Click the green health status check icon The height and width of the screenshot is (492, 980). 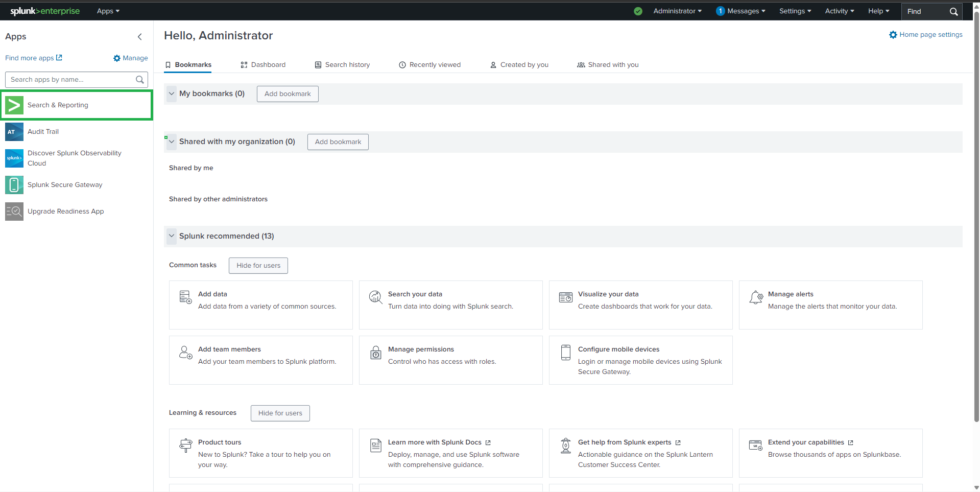[638, 11]
